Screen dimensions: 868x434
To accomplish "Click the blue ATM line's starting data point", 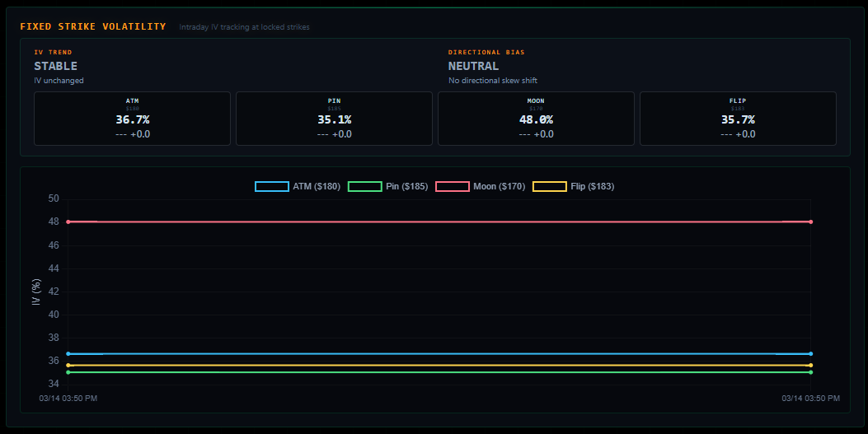I will coord(68,354).
